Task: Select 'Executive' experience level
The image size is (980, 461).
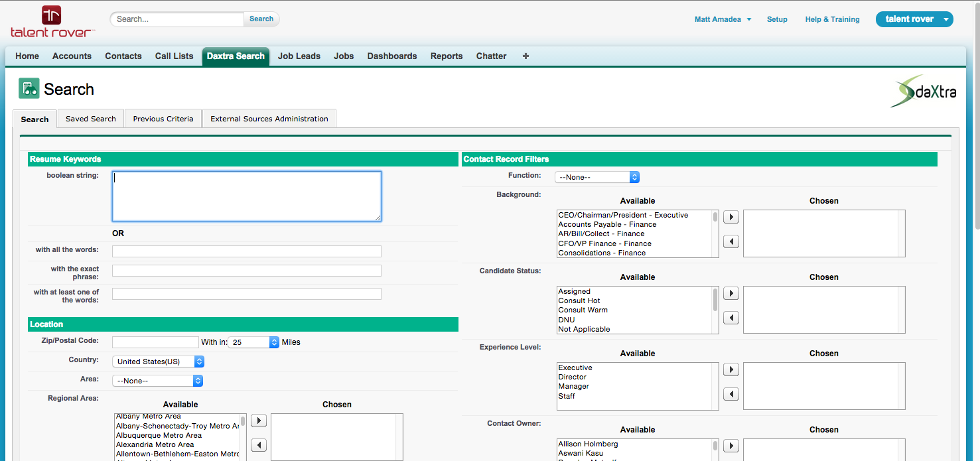Action: [x=575, y=367]
